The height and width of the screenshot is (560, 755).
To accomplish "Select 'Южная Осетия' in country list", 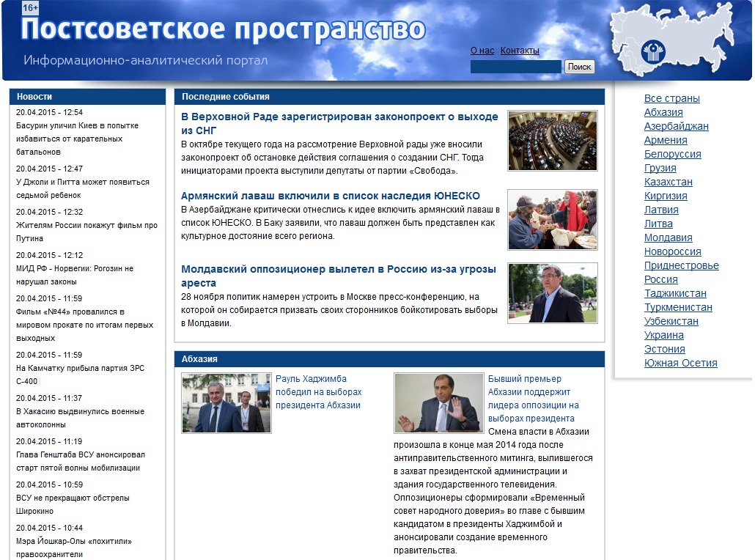I will pos(680,364).
